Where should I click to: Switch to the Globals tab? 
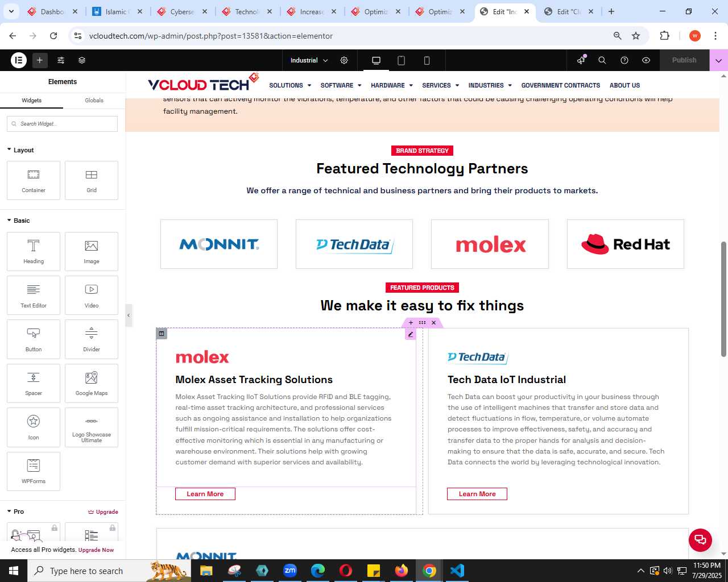click(x=94, y=101)
